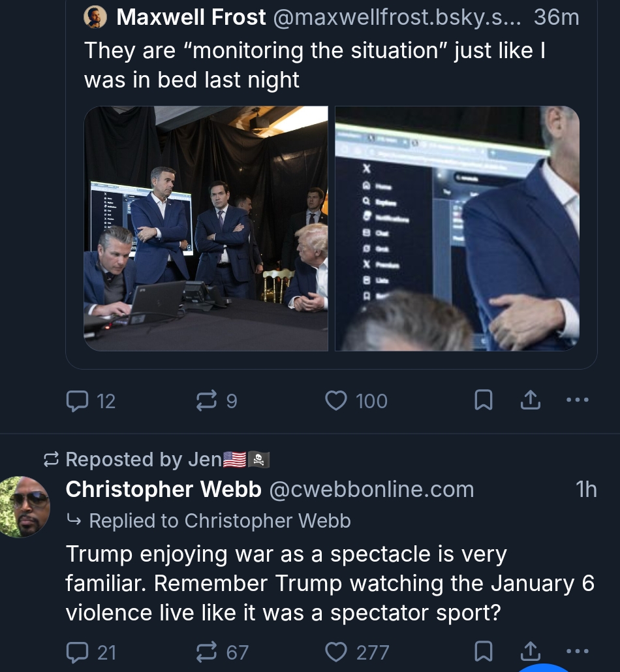Image resolution: width=620 pixels, height=672 pixels.
Task: Open more options on Christopher Webb's post
Action: pyautogui.click(x=578, y=651)
